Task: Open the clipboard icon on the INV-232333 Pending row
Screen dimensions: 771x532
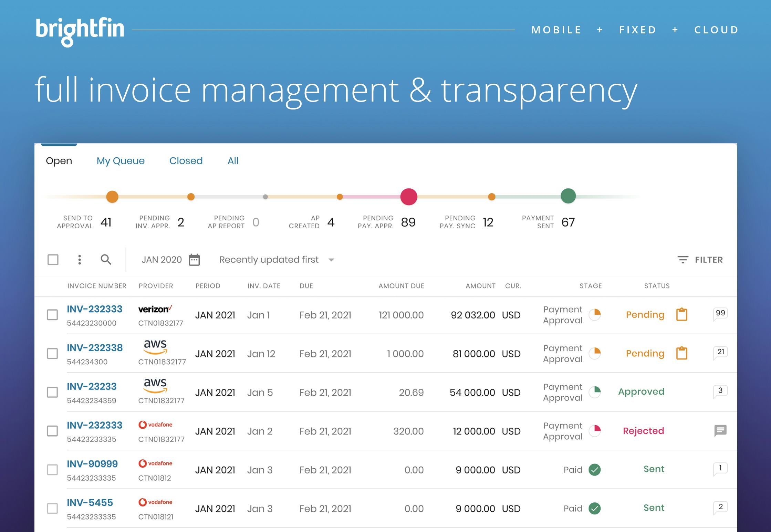Action: pos(681,314)
